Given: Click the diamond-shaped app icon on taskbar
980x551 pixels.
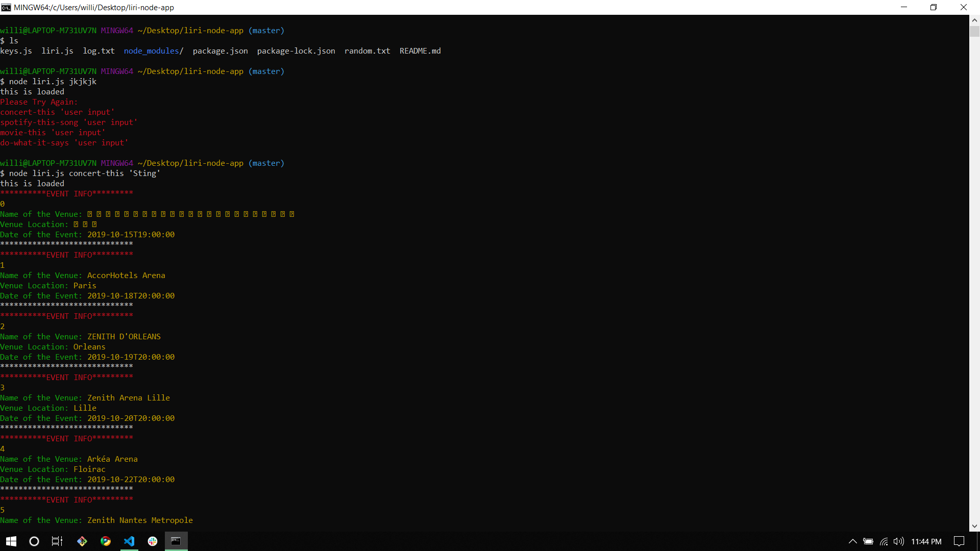Looking at the screenshot, I should pos(82,541).
